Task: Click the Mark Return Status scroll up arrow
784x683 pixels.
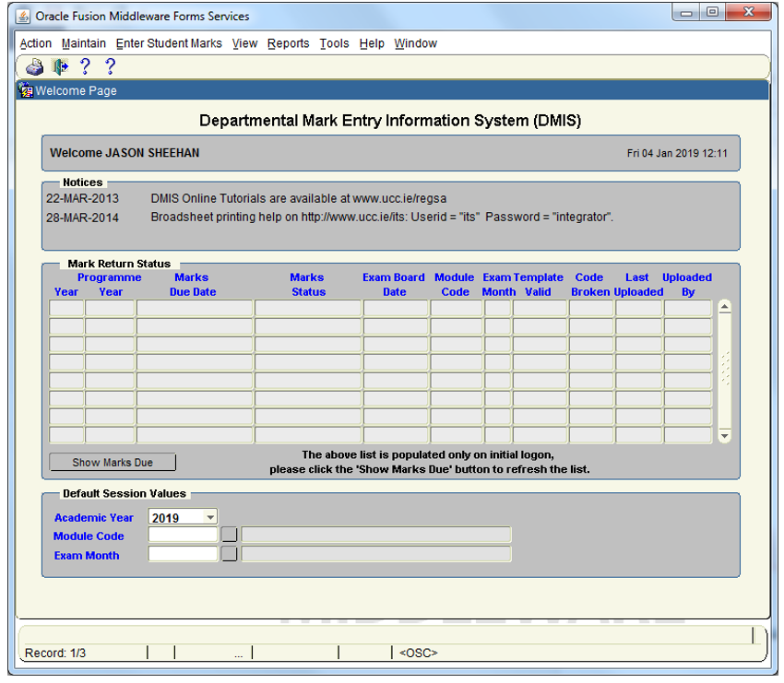Action: click(724, 308)
